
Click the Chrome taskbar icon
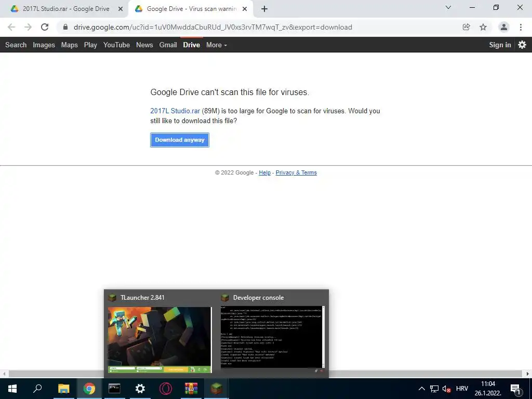pos(89,389)
